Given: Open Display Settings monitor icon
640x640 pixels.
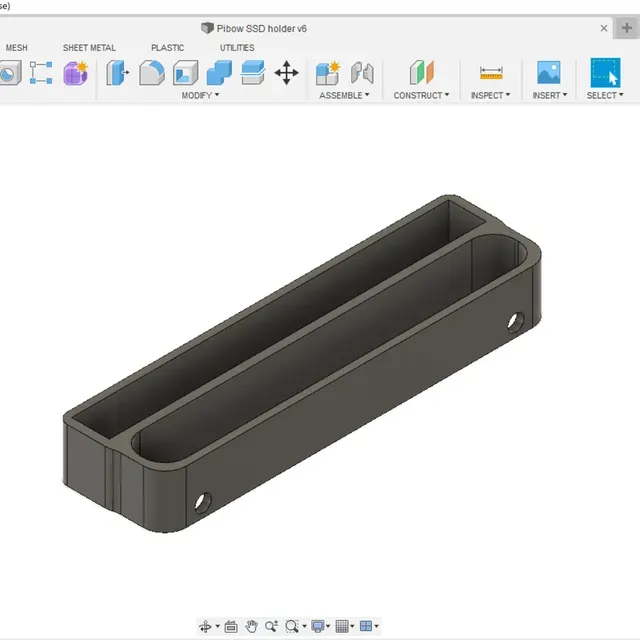Looking at the screenshot, I should click(x=318, y=626).
